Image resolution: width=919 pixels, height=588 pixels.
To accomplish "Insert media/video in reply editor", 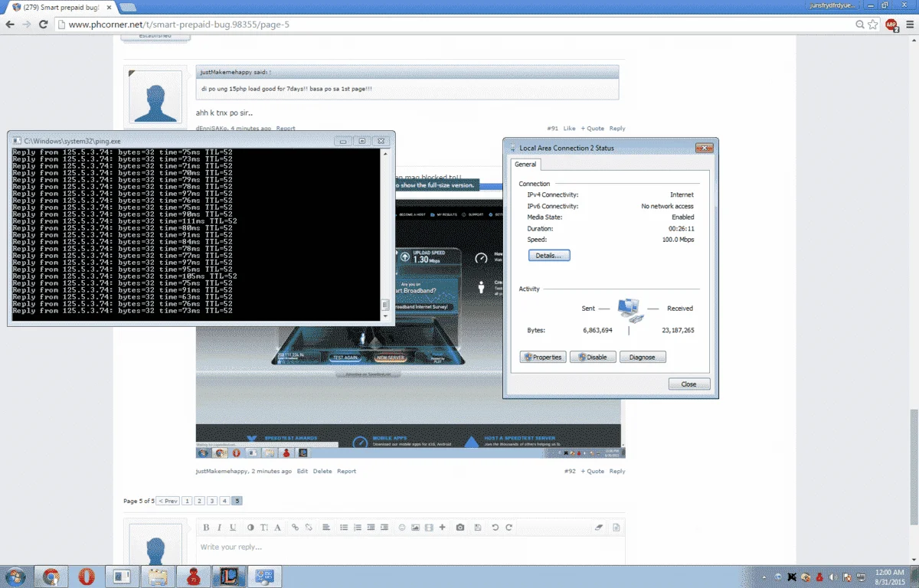I will tap(429, 528).
